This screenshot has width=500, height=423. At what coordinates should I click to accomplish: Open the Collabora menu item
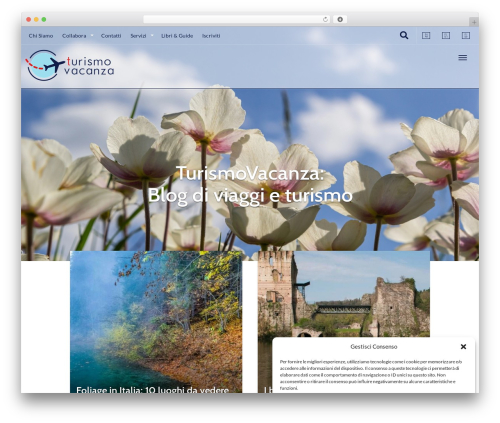74,36
